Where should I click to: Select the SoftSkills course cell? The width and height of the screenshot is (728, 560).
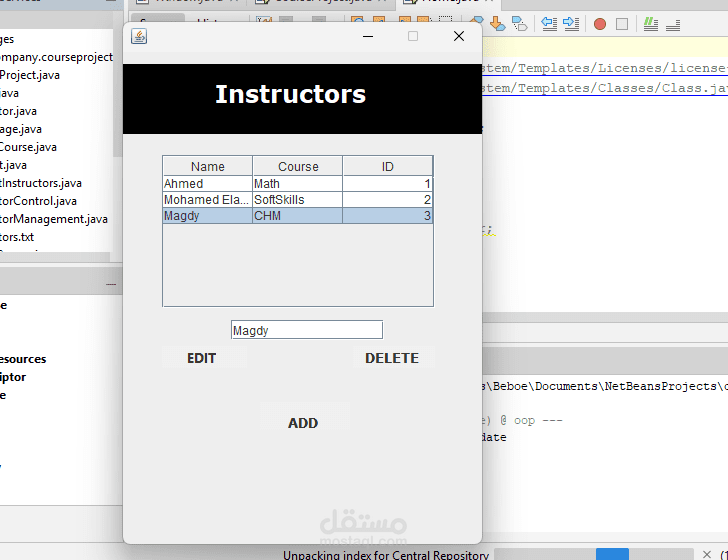tap(298, 200)
